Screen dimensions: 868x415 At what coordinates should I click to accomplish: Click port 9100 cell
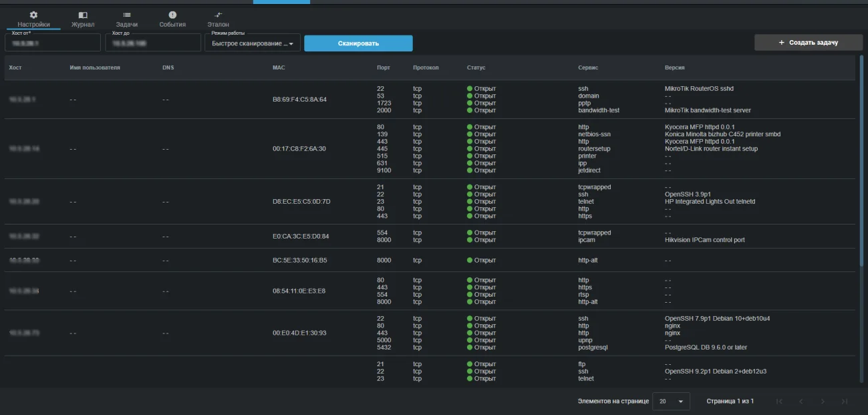(x=384, y=170)
